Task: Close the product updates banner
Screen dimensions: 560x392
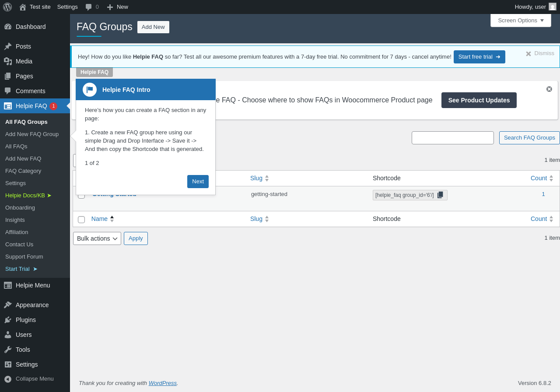Action: click(x=549, y=89)
